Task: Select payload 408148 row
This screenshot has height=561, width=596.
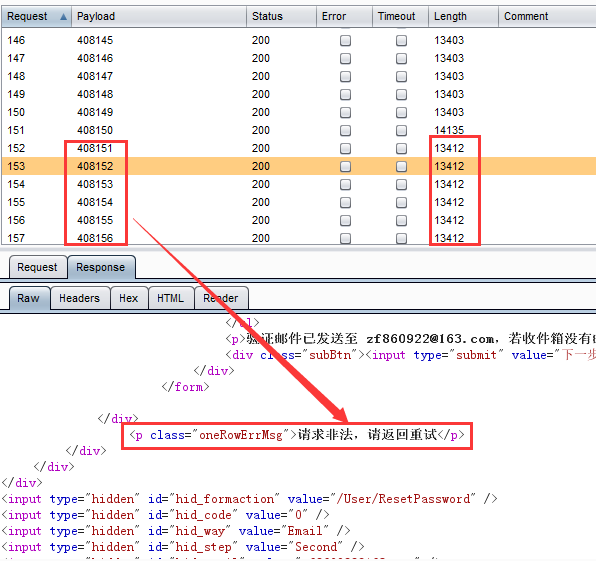Action: [299, 94]
